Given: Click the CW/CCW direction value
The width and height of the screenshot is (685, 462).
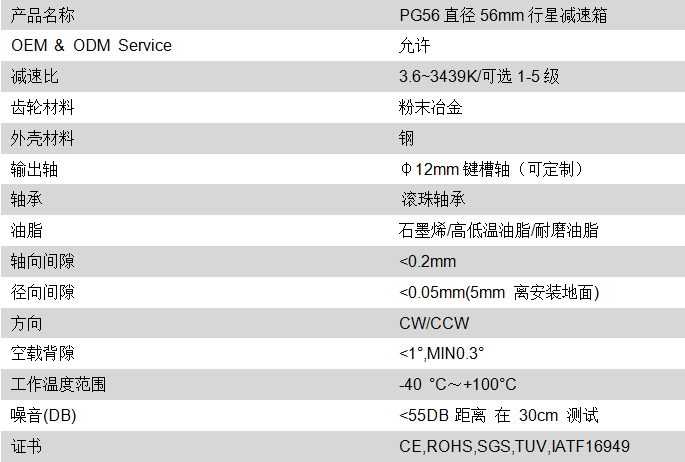Looking at the screenshot, I should tap(434, 323).
